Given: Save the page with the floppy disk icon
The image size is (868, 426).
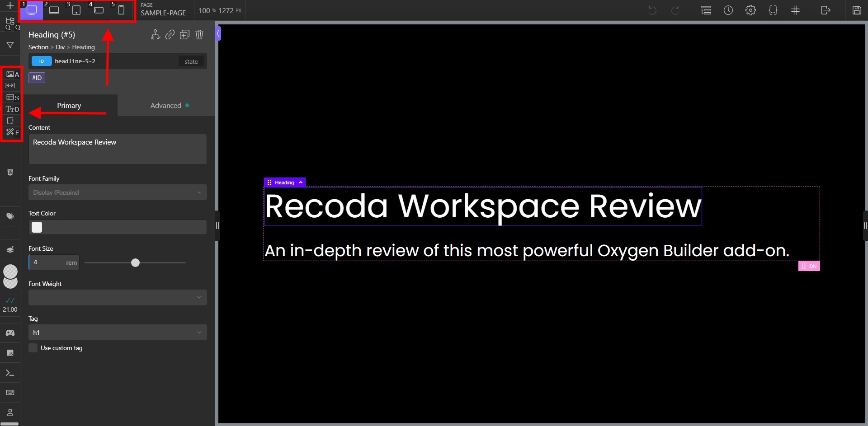Looking at the screenshot, I should click(x=857, y=10).
